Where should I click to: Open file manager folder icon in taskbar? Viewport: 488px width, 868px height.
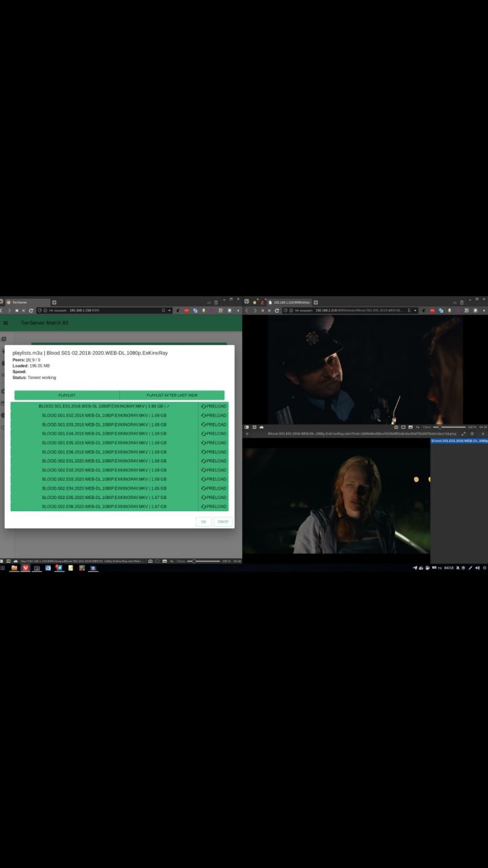click(x=14, y=568)
